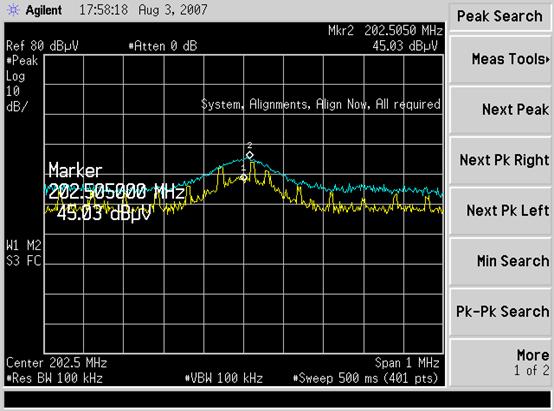The width and height of the screenshot is (554, 411).
Task: Click the VBW 100 kHz setting
Action: (x=224, y=378)
